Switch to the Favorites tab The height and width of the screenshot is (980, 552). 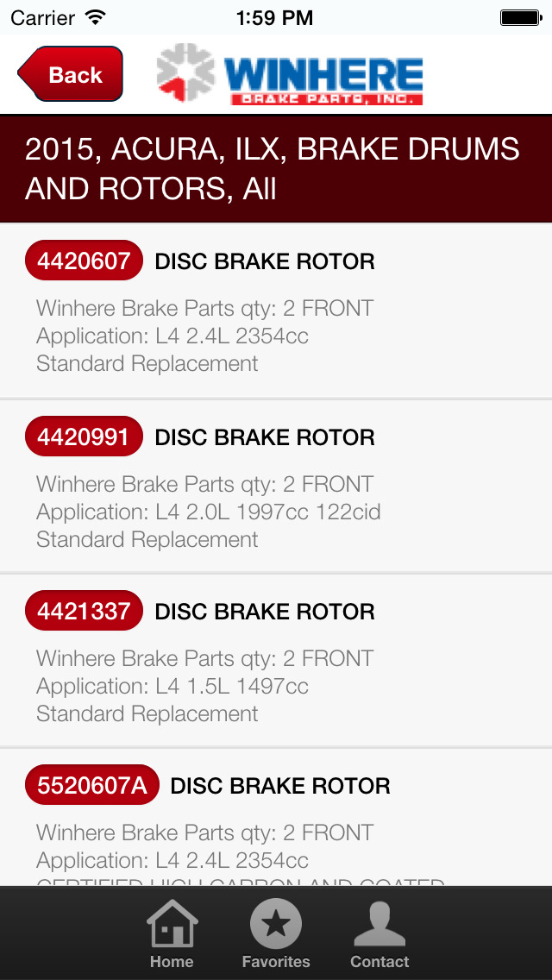(276, 936)
